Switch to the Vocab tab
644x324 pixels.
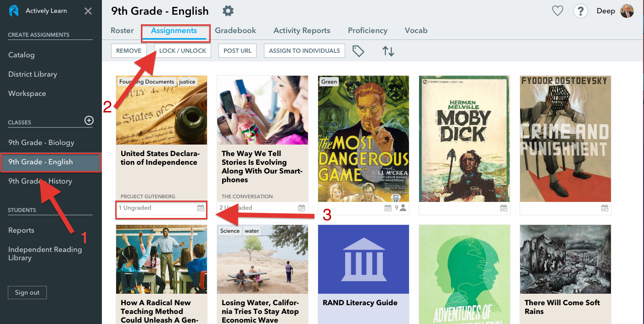(416, 31)
